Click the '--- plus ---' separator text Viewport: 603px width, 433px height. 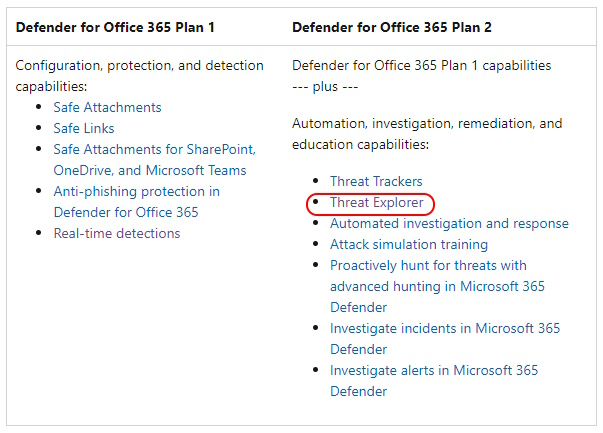[325, 87]
